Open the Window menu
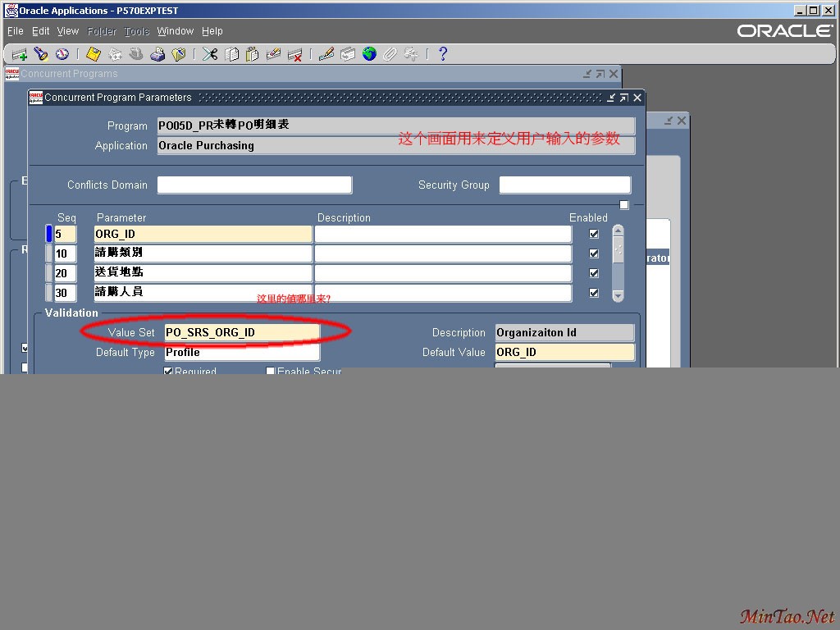 click(x=175, y=31)
